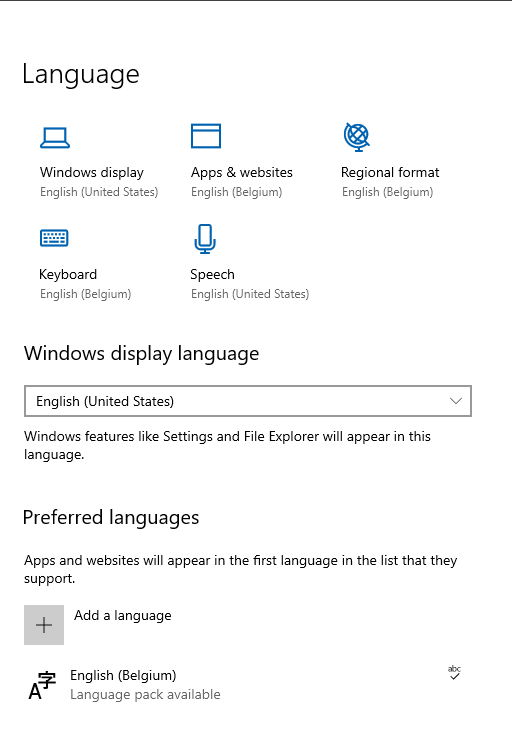Click the plus icon to add language
Screen dimensions: 512x754
point(44,625)
